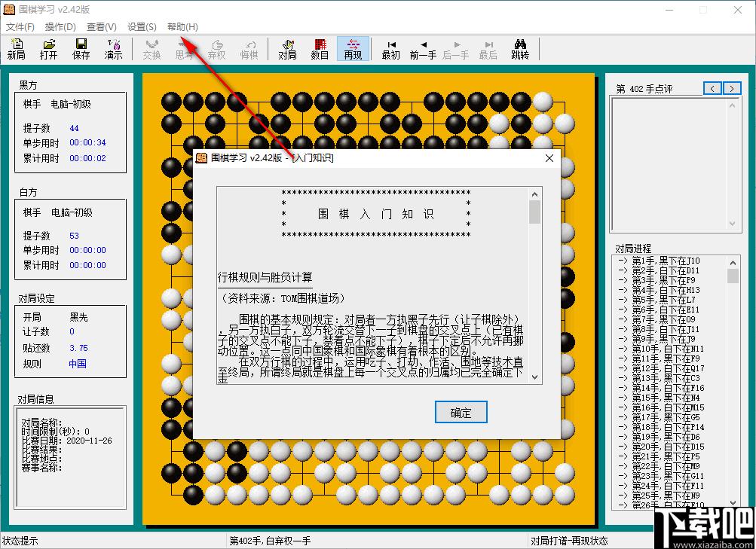Screen dimensions: 756x549
Task: Show next move comment with right arrow
Action: tap(732, 88)
